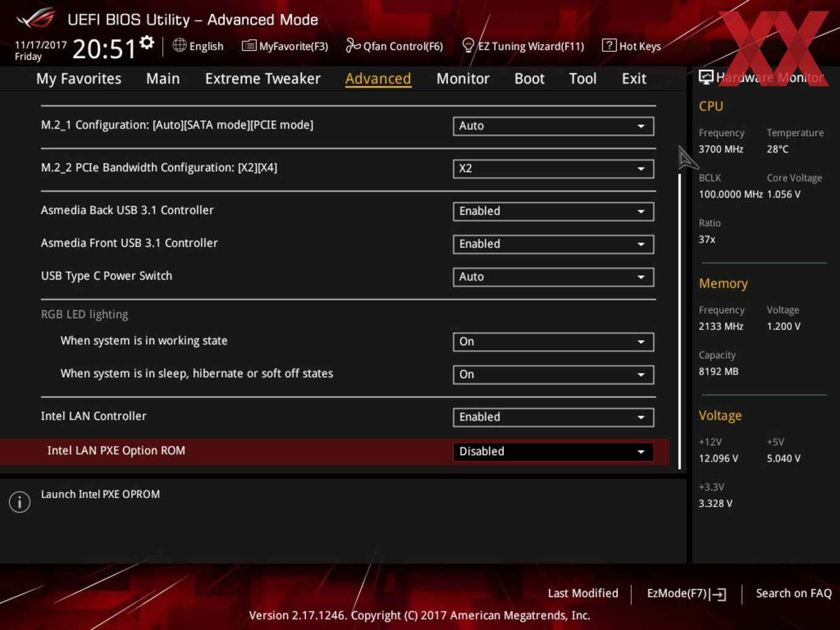840x630 pixels.
Task: Click the info icon beside help text
Action: (20, 502)
